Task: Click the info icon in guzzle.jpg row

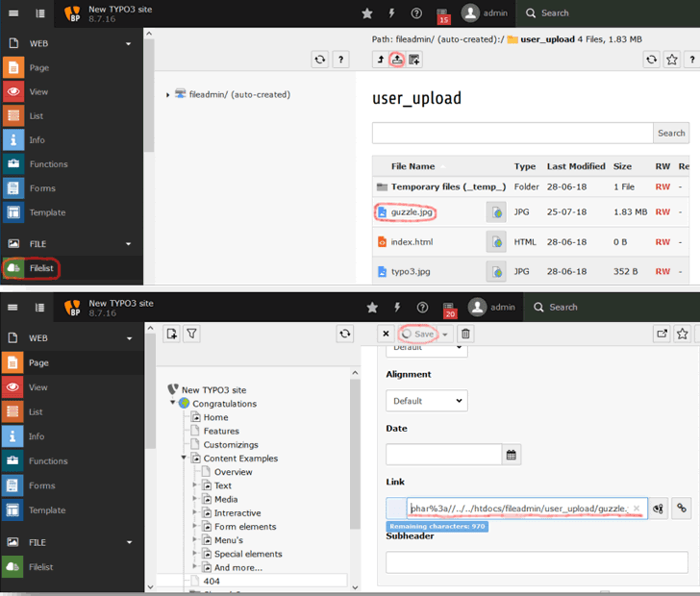Action: coord(496,212)
